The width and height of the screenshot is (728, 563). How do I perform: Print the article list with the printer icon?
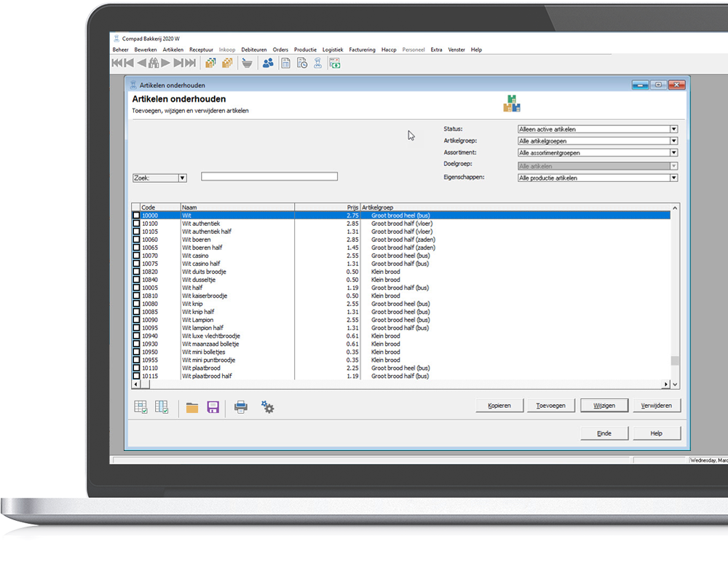click(241, 407)
